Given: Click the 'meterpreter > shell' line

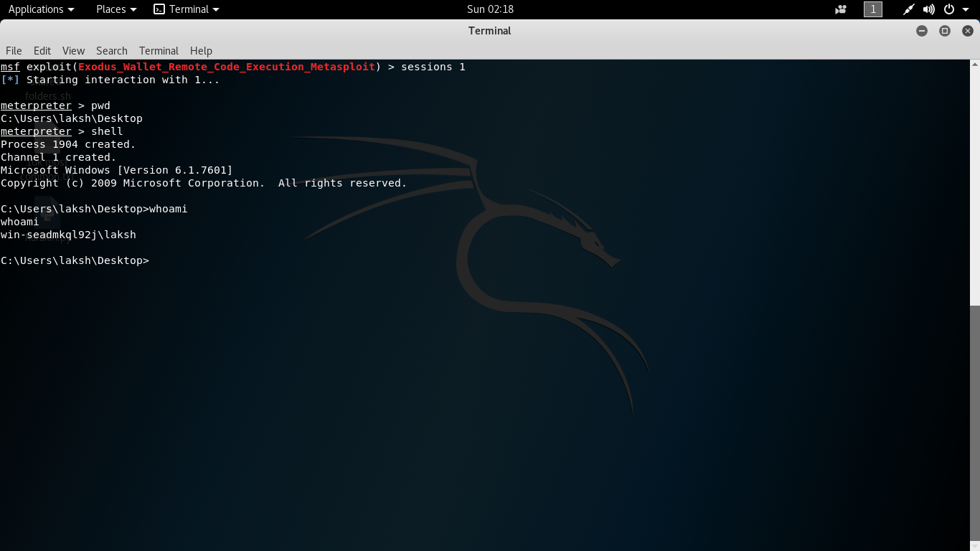Looking at the screenshot, I should (62, 131).
